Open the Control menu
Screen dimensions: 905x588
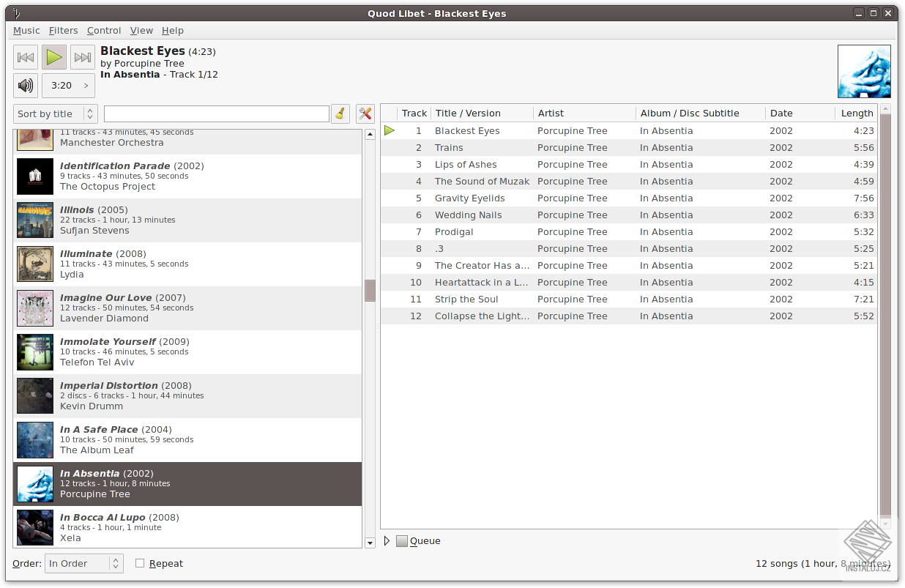point(104,30)
